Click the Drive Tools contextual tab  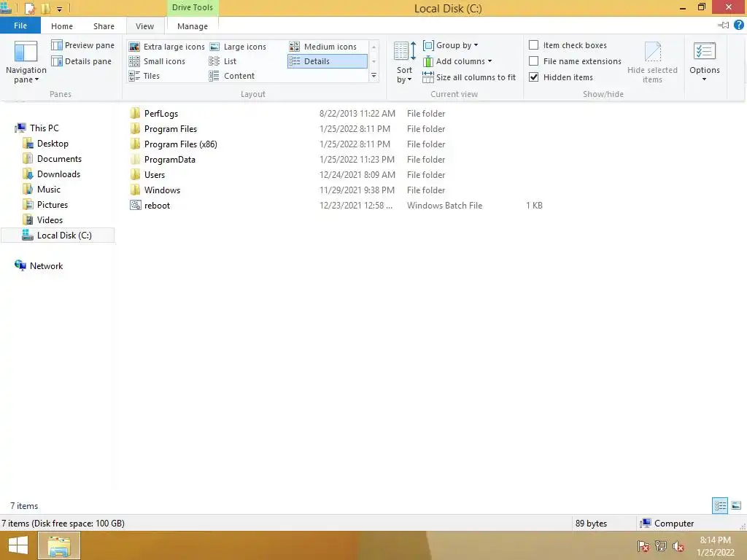tap(193, 7)
